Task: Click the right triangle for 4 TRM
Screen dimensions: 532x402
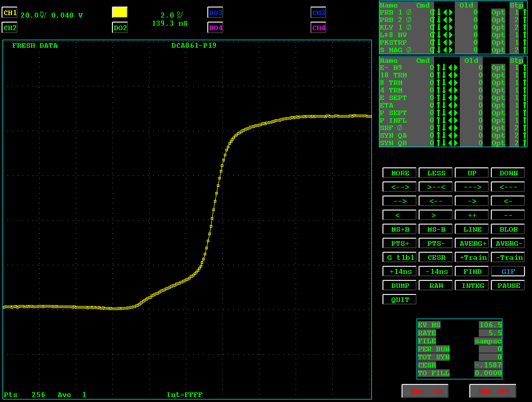Action: (x=456, y=90)
